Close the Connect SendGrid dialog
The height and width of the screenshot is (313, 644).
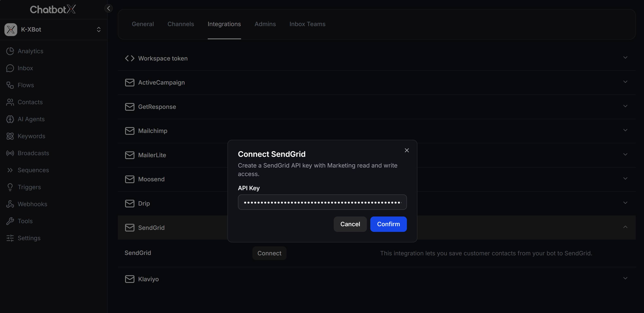click(x=407, y=150)
